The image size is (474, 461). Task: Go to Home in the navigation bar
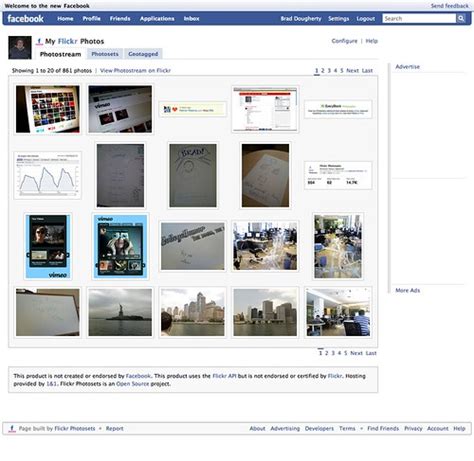[x=65, y=19]
